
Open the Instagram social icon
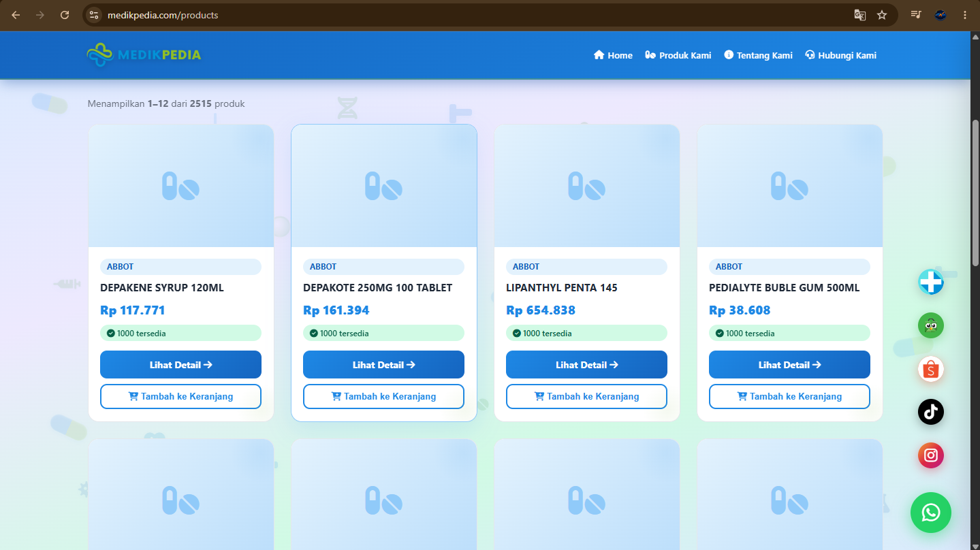pos(931,455)
